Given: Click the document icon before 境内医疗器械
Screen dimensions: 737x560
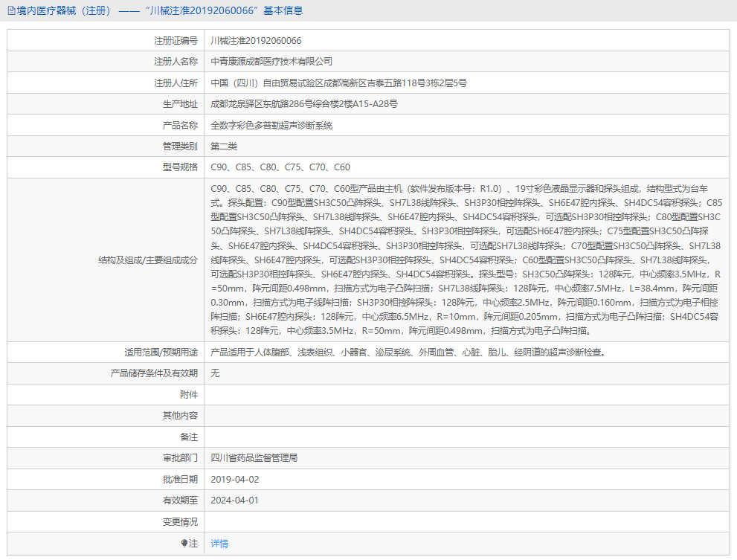Looking at the screenshot, I should point(11,10).
